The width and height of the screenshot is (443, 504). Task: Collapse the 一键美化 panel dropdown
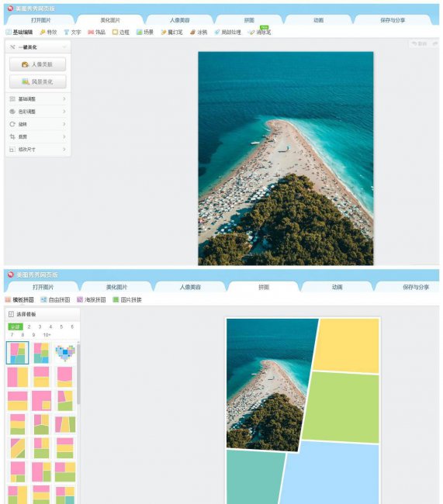tap(64, 47)
